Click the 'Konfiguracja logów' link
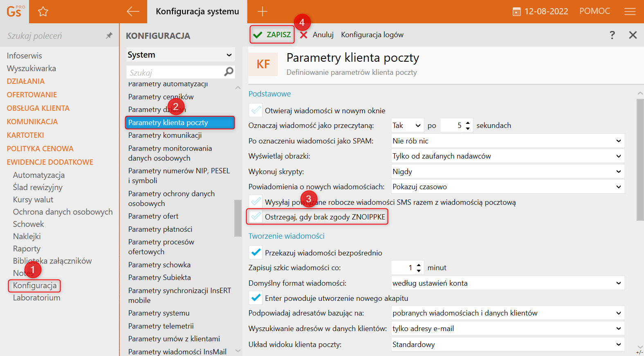The height and width of the screenshot is (356, 644). pyautogui.click(x=372, y=35)
